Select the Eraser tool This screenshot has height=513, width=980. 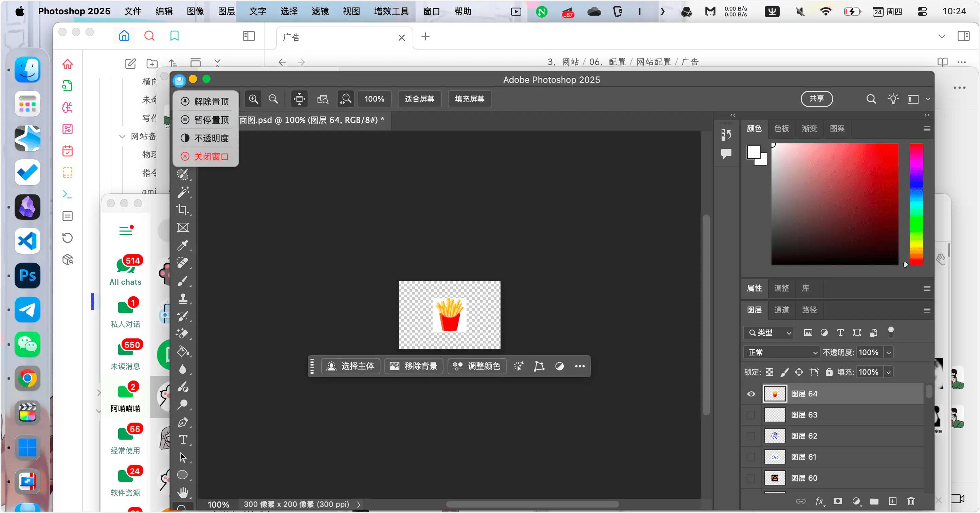183,334
